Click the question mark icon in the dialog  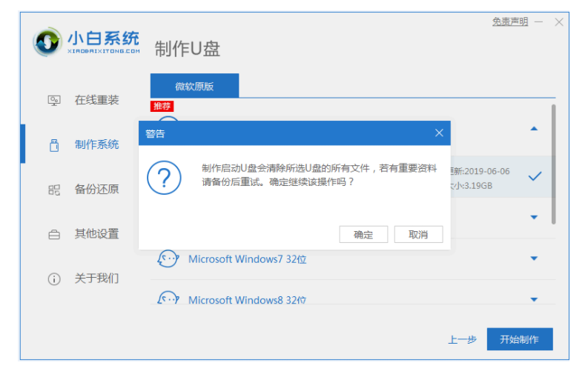(164, 178)
